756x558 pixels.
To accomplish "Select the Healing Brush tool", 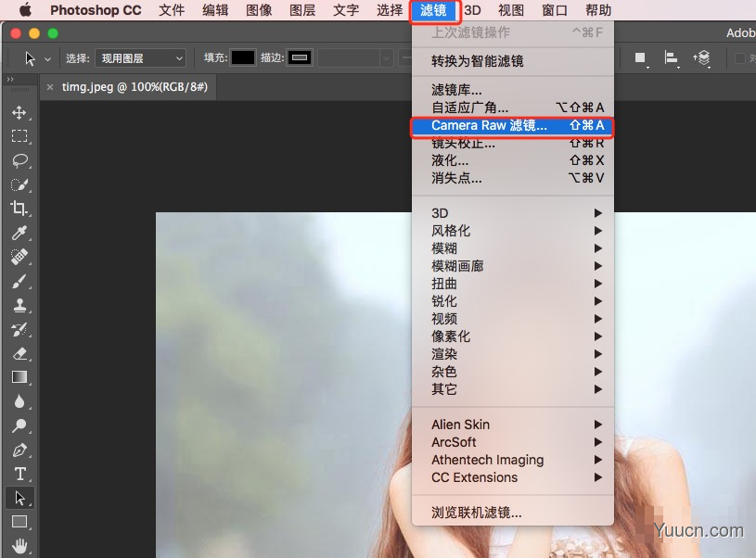I will pos(19,257).
